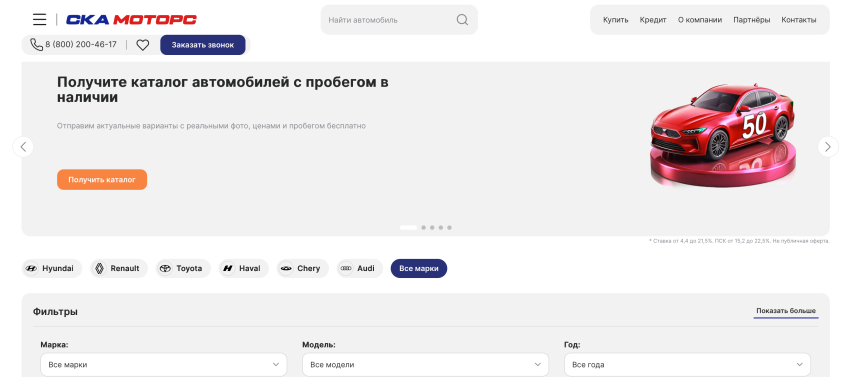Open the Партнёры menu item
Screen dimensions: 845x377
pos(752,20)
